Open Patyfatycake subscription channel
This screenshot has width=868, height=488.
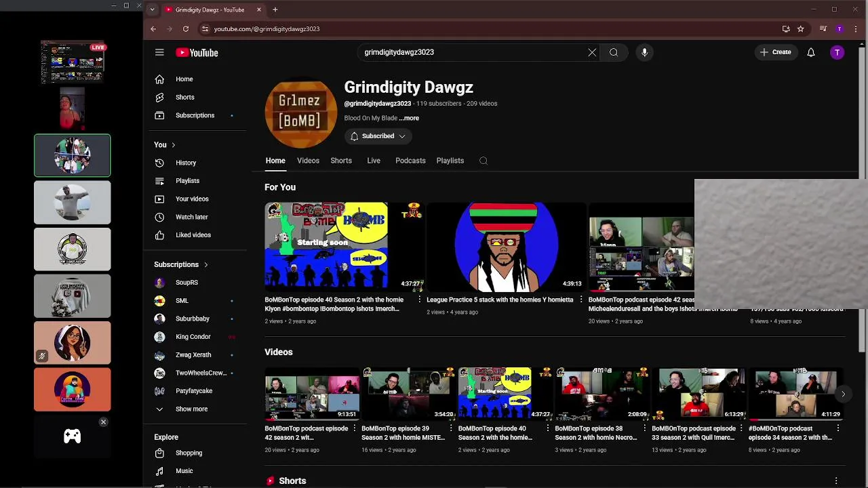[197, 391]
